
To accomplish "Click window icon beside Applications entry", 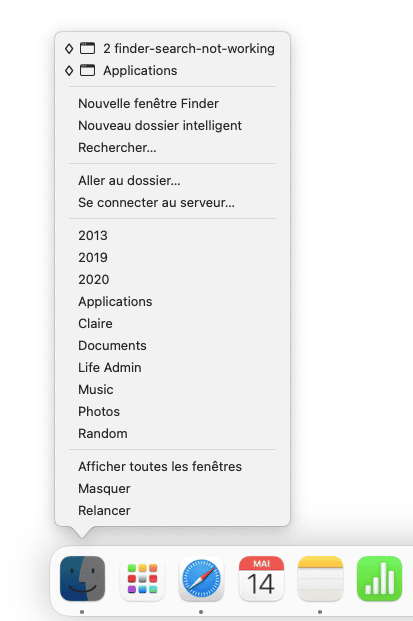I will (88, 70).
